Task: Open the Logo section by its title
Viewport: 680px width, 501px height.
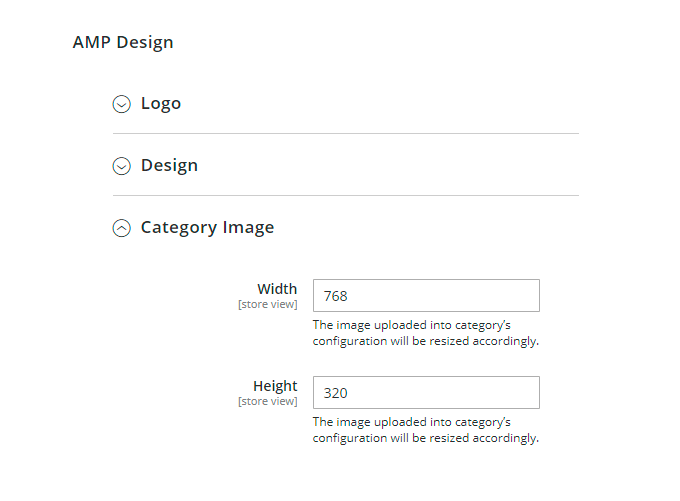Action: coord(161,103)
